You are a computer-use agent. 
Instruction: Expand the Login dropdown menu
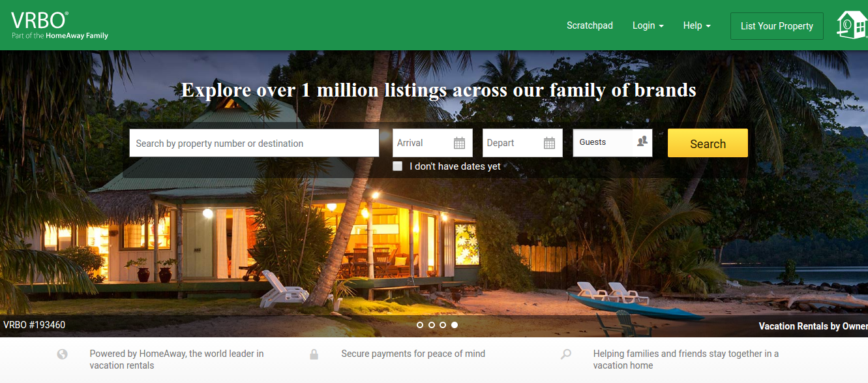click(648, 25)
